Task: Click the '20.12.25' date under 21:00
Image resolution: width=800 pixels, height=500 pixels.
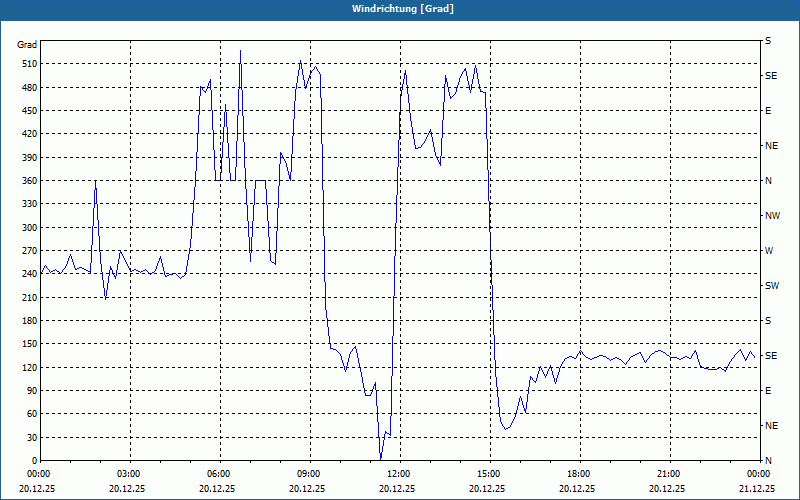Action: (667, 488)
